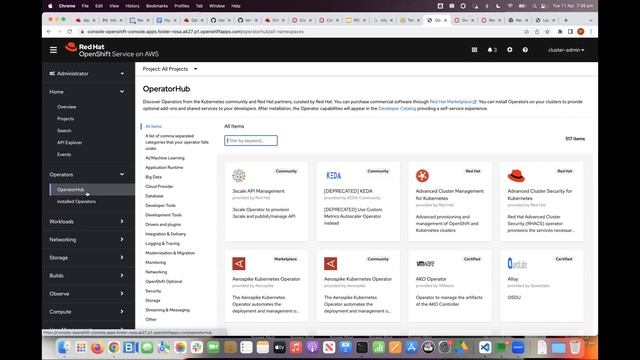
Task: Open Terminal from the dock
Action: [x=362, y=347]
